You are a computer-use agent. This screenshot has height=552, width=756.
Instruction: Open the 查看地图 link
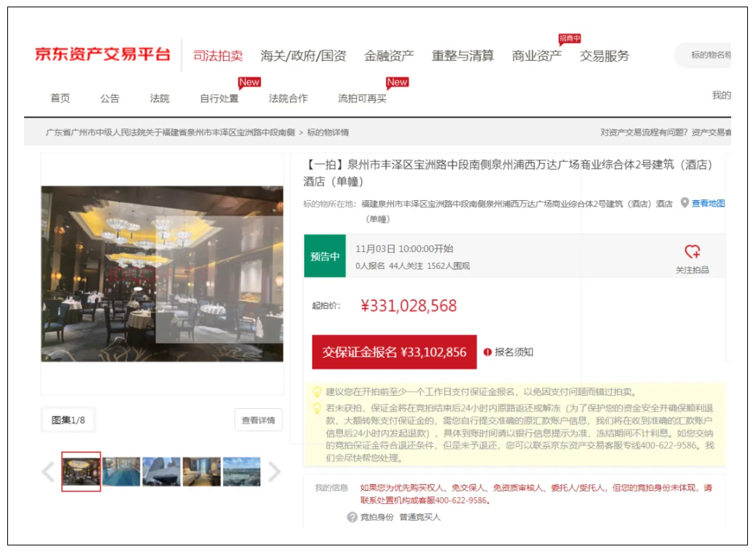point(708,203)
